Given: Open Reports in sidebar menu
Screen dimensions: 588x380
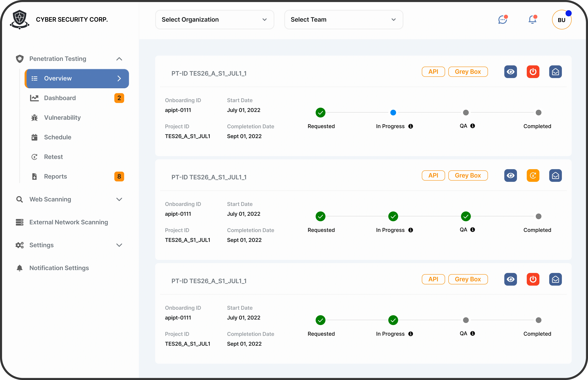Looking at the screenshot, I should point(55,176).
